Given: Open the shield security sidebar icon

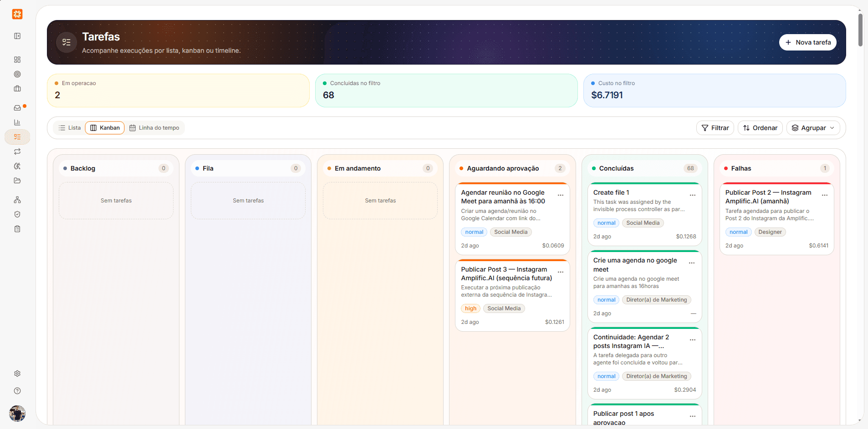Looking at the screenshot, I should pyautogui.click(x=17, y=214).
